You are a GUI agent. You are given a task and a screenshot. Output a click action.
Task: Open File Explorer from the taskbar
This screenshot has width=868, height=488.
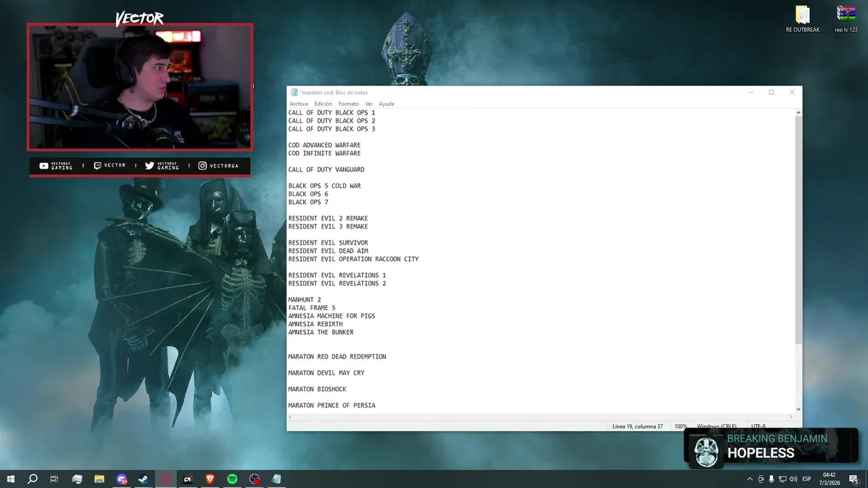coord(99,479)
